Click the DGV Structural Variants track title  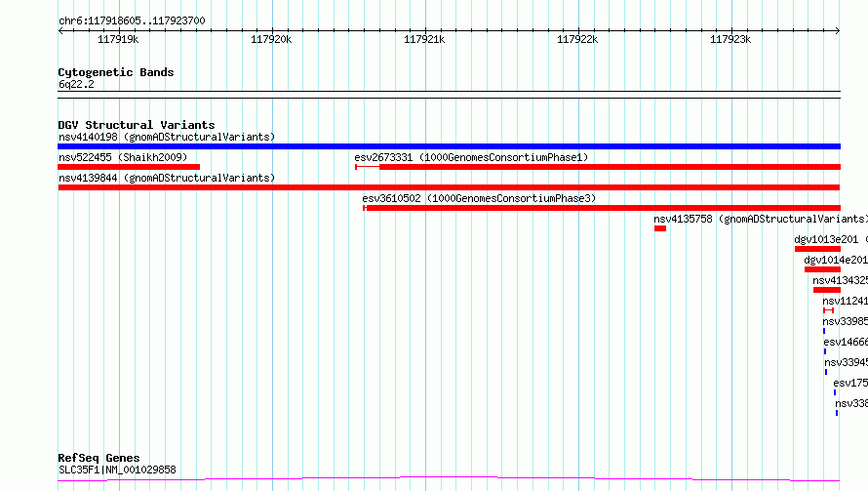(x=137, y=125)
